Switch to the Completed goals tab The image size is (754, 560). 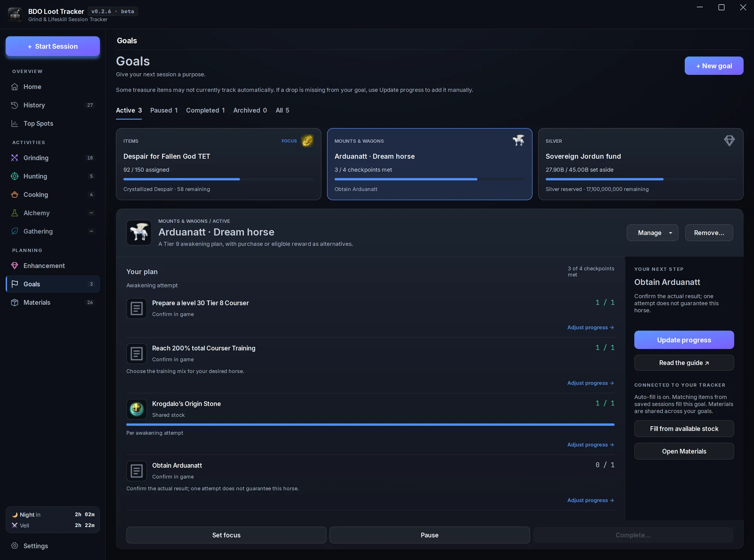coord(205,110)
